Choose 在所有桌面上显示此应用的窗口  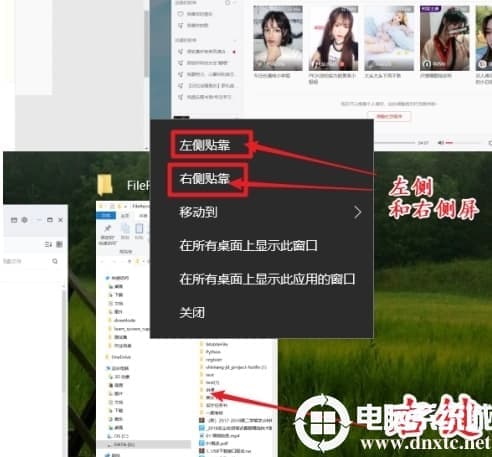point(267,279)
